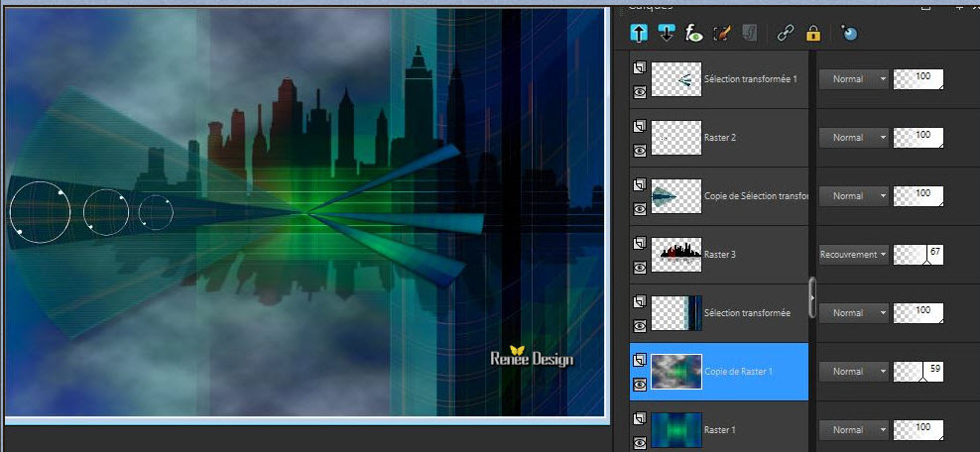Click Raster 3 opacity slider showing 67
The image size is (980, 452).
pyautogui.click(x=919, y=254)
